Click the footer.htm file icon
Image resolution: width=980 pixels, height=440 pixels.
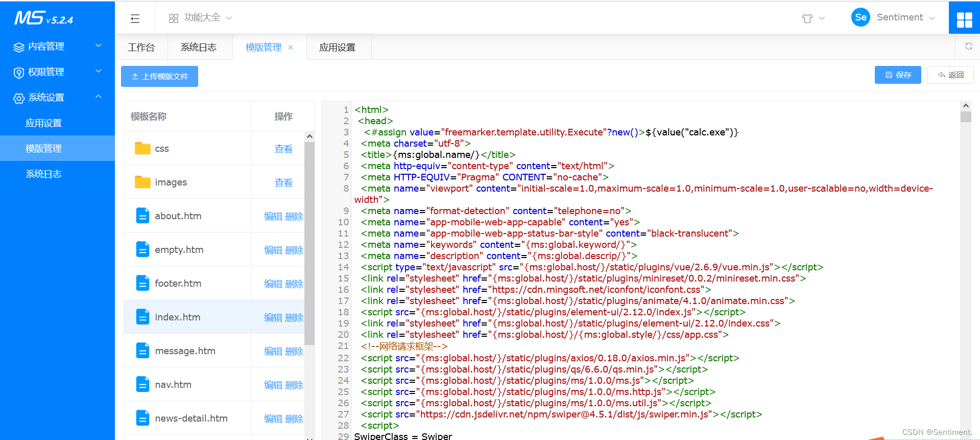click(x=142, y=283)
